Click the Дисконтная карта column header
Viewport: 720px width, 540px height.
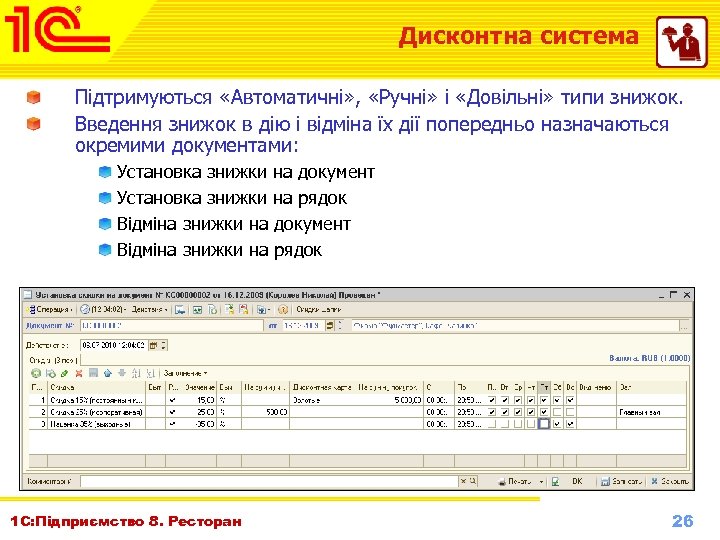(323, 387)
